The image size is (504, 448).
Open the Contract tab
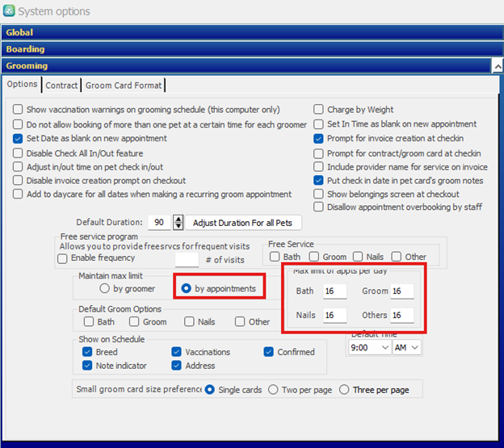tap(61, 86)
